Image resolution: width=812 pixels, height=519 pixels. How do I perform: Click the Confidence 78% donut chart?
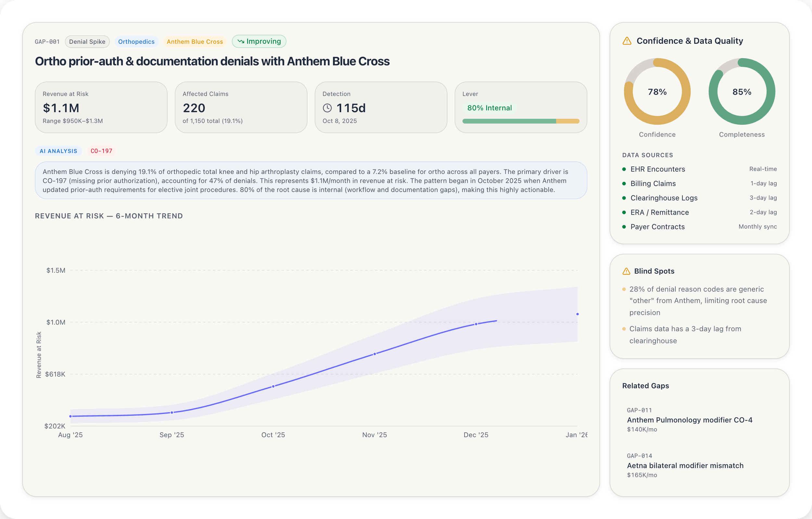[x=657, y=91]
